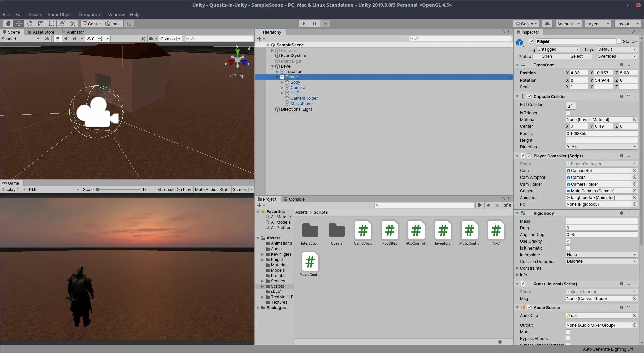The width and height of the screenshot is (644, 353).
Task: Uncheck Use Gravity on Rigidbody
Action: click(x=568, y=241)
